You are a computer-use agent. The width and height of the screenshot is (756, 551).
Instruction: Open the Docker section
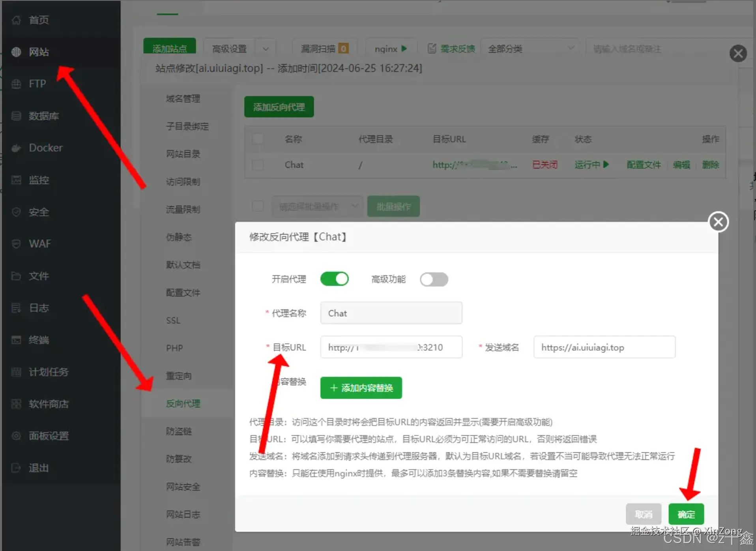pyautogui.click(x=45, y=148)
